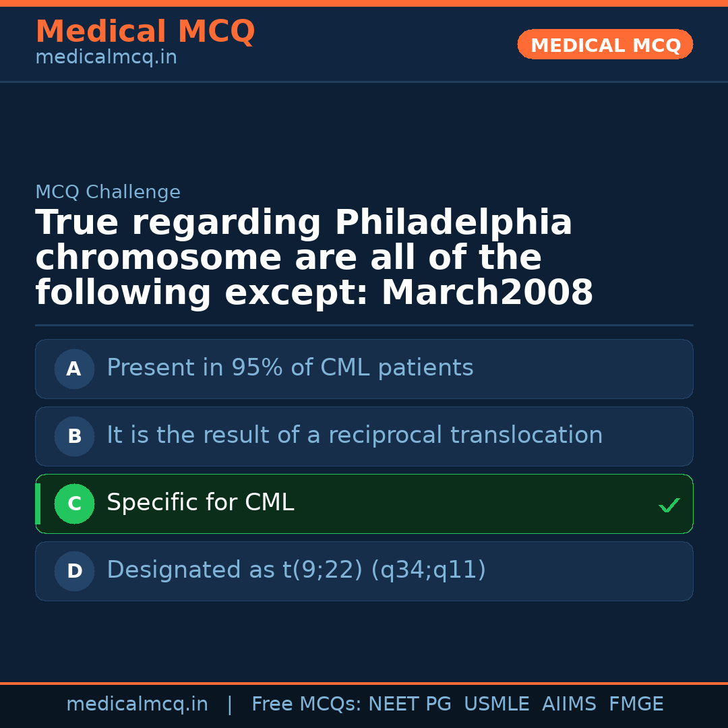Open medicalmcq.in link under the header title

pyautogui.click(x=106, y=58)
